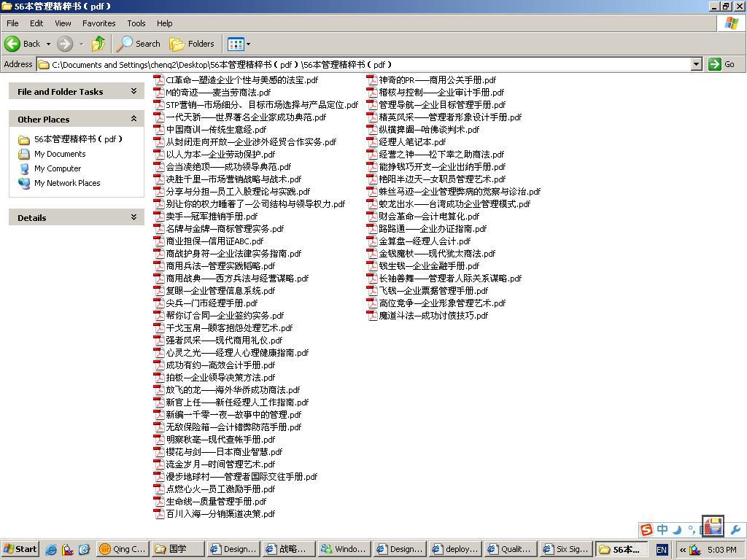Switch to Qualit... taskbar window
Screen dimensions: 747x560
pyautogui.click(x=511, y=549)
